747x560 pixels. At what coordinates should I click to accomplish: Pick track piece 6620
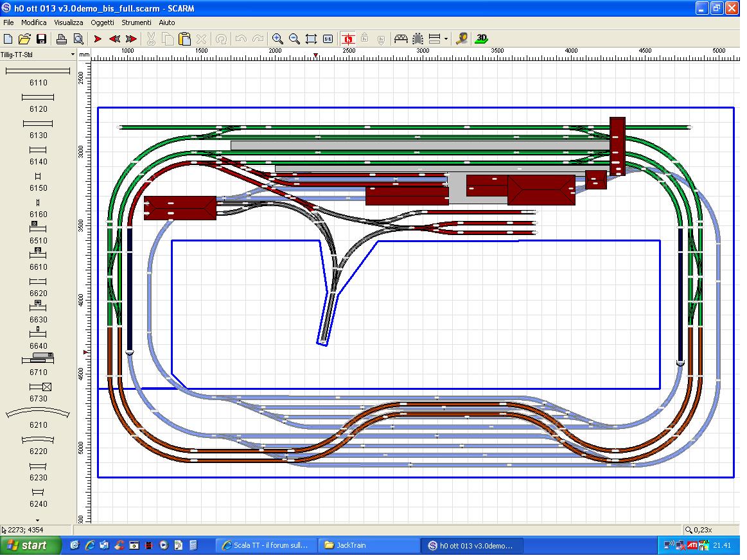38,287
